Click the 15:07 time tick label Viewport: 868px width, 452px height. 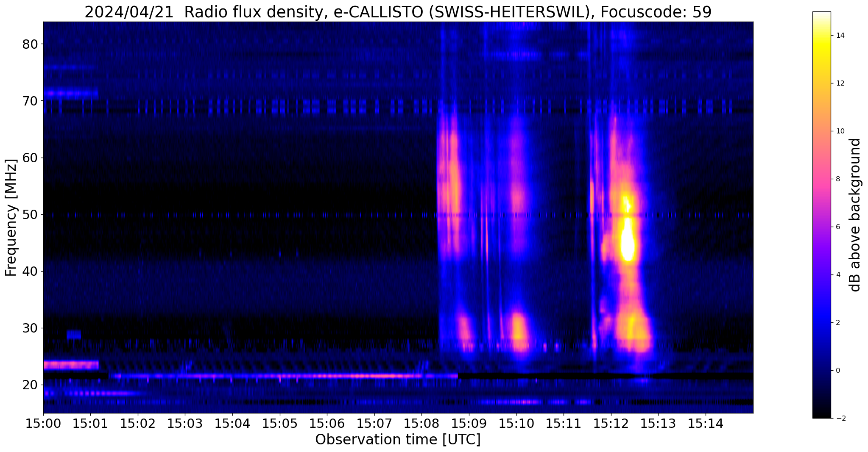pos(374,423)
